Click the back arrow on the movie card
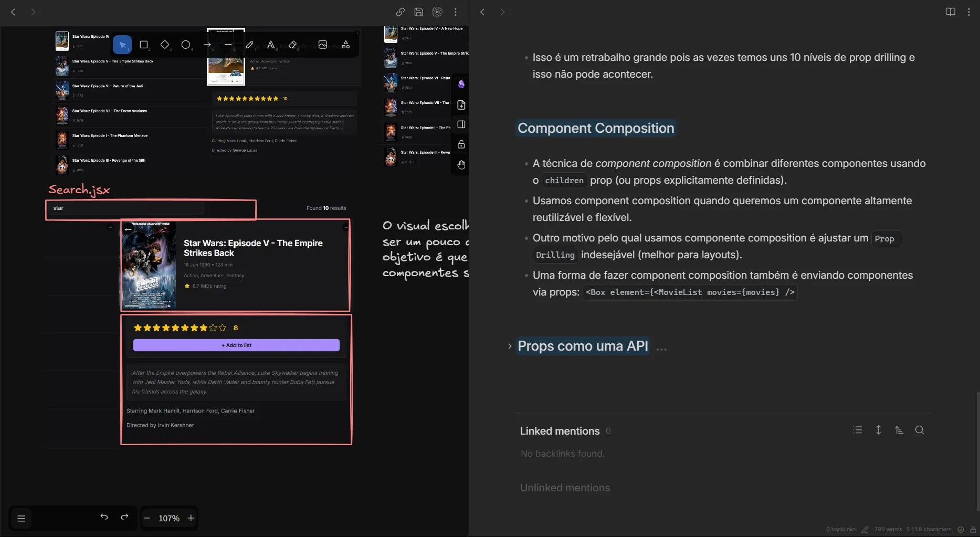 [128, 229]
